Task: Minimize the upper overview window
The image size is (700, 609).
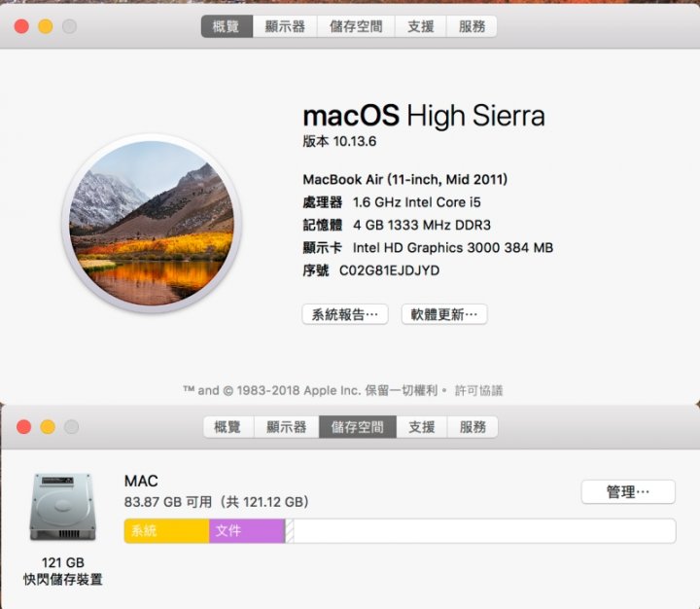Action: pyautogui.click(x=45, y=26)
